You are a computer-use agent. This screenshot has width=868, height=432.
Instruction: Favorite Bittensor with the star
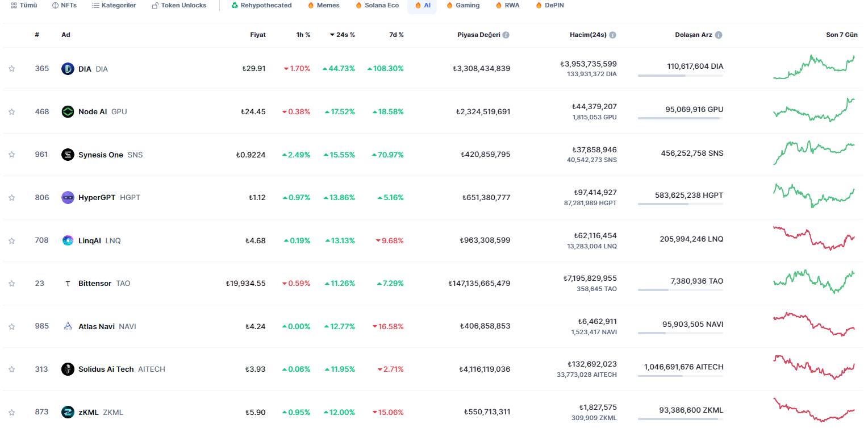(x=11, y=284)
